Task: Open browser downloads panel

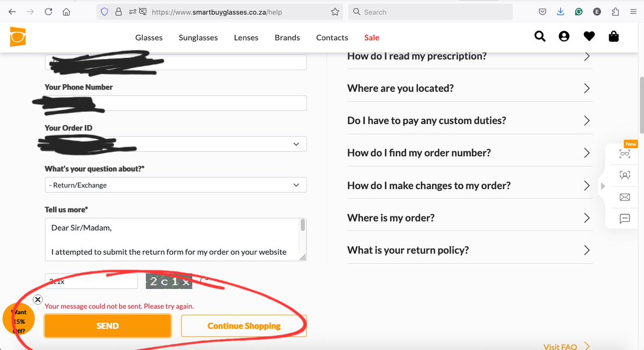Action: click(560, 12)
